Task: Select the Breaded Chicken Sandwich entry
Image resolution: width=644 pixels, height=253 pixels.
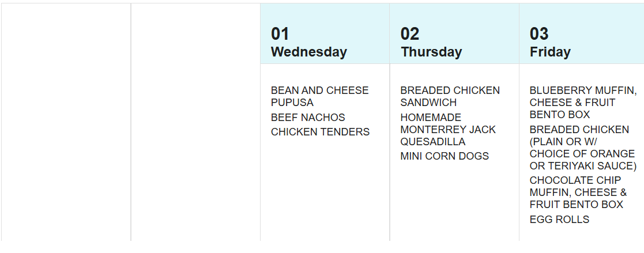Action: pyautogui.click(x=450, y=96)
